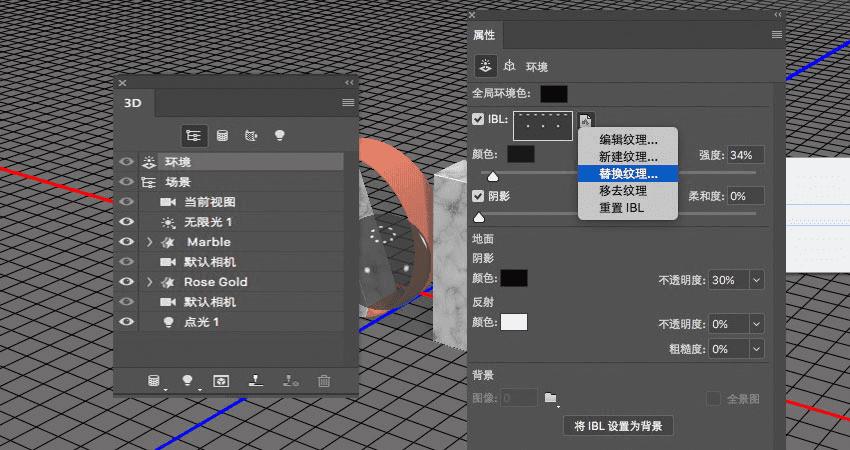
Task: Uncheck the IBL checkbox
Action: pyautogui.click(x=478, y=119)
